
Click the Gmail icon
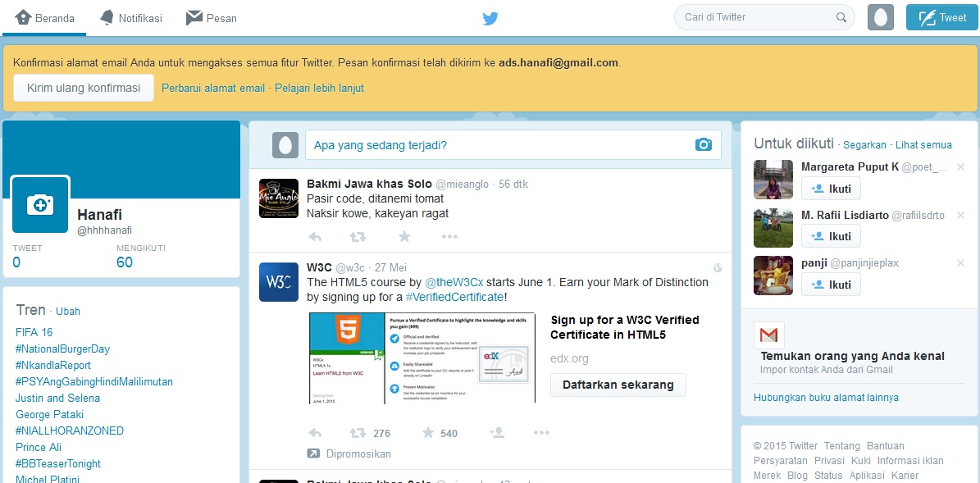(768, 335)
